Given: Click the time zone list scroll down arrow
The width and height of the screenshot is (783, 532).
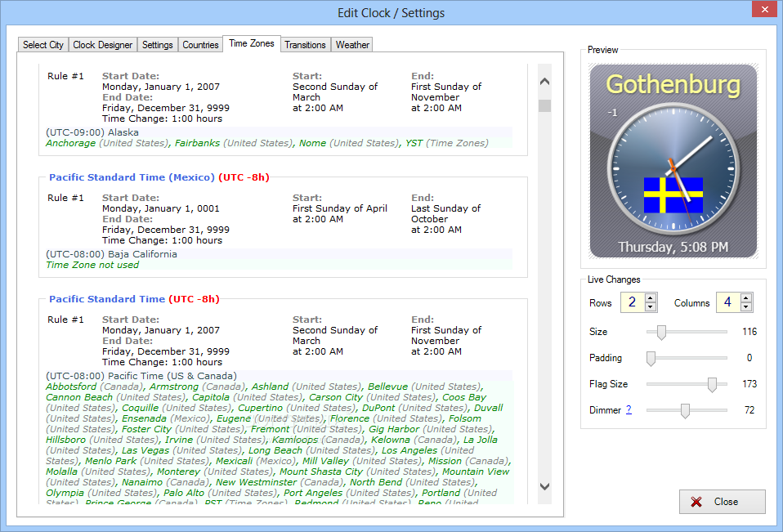Looking at the screenshot, I should (x=545, y=486).
